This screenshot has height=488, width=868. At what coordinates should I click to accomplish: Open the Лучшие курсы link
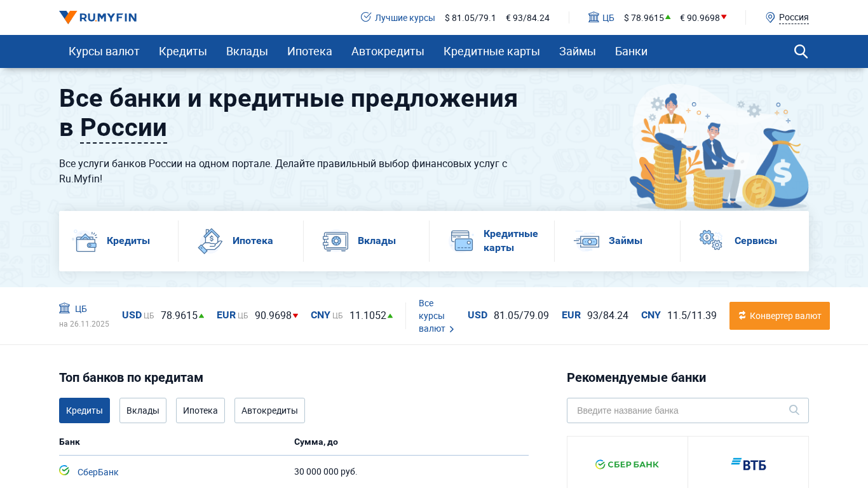405,18
